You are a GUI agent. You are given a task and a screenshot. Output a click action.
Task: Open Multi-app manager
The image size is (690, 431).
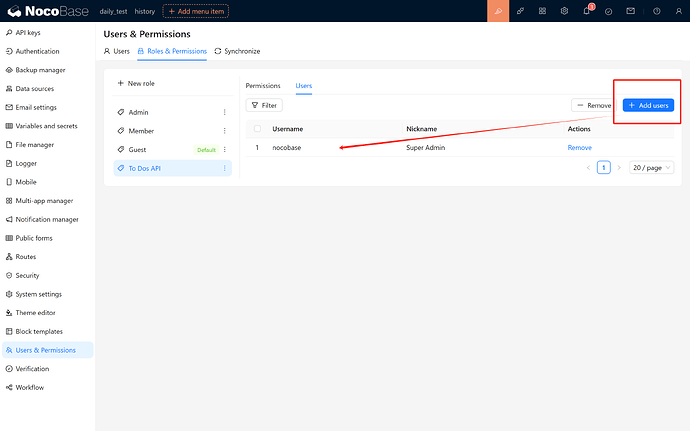(48, 201)
